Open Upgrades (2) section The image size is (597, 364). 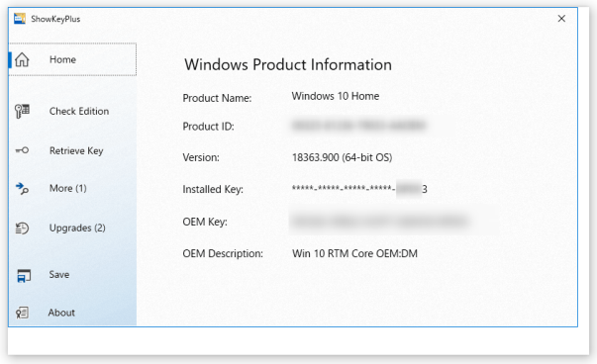77,227
